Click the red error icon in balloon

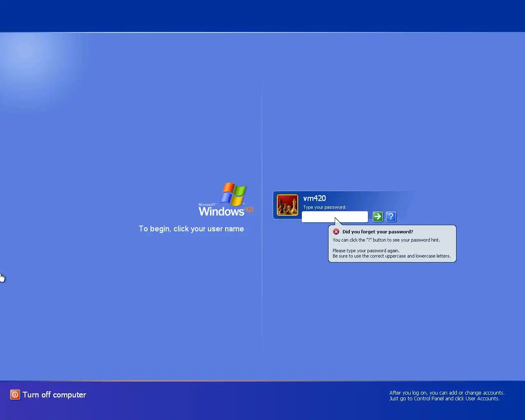pyautogui.click(x=336, y=232)
